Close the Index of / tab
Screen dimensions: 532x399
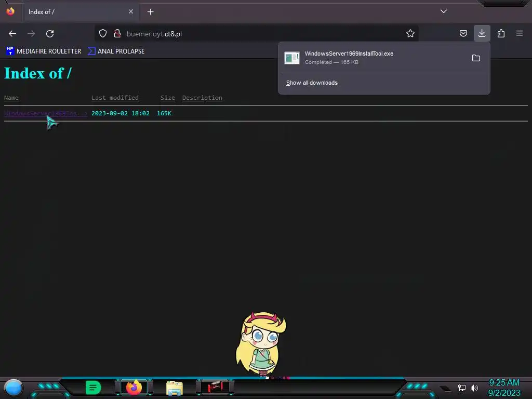[x=130, y=11]
